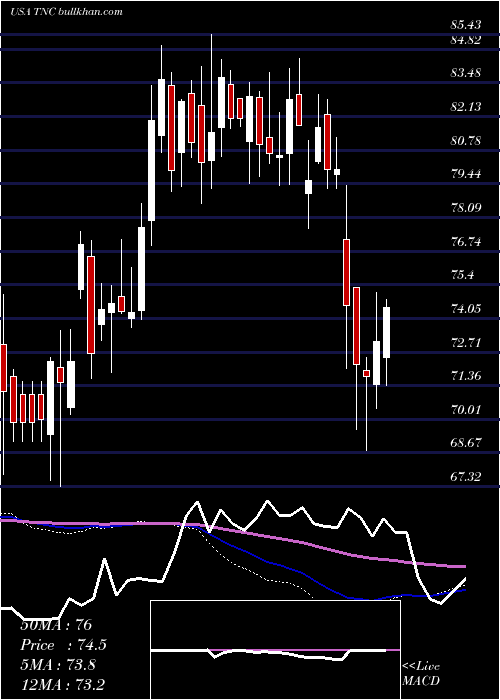The image size is (500, 700).
Task: Click the 76.74 price axis label
Action: [466, 242]
